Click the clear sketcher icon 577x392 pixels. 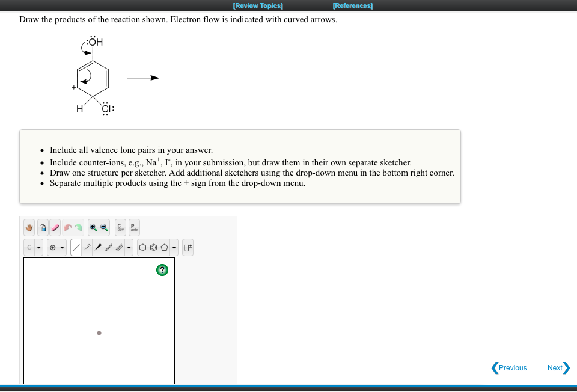pyautogui.click(x=43, y=227)
